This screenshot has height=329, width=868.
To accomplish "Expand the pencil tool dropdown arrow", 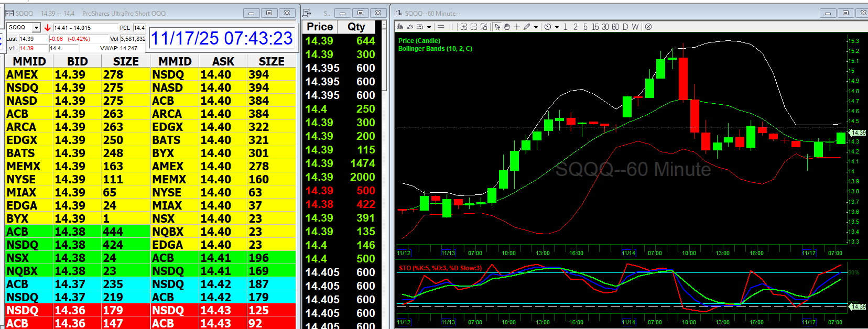I will (536, 27).
